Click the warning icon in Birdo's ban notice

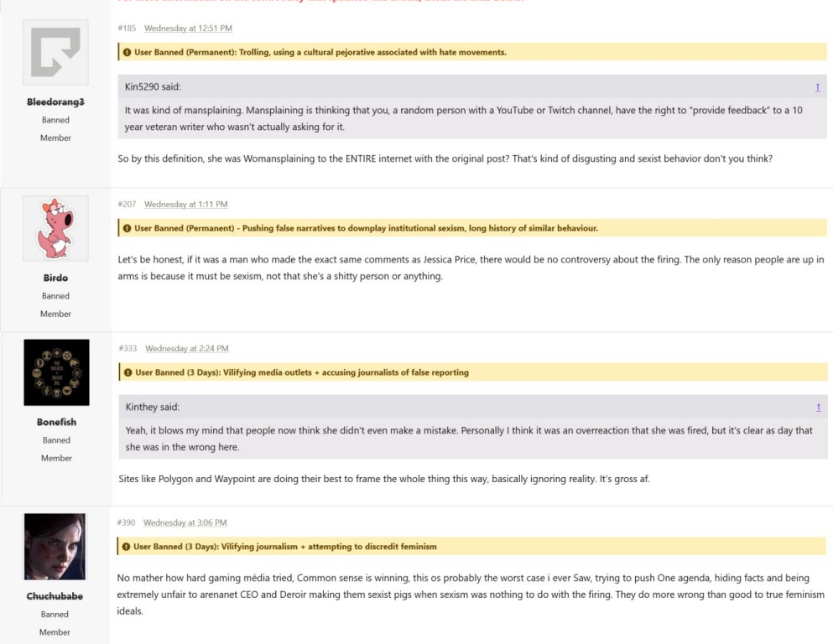point(127,228)
